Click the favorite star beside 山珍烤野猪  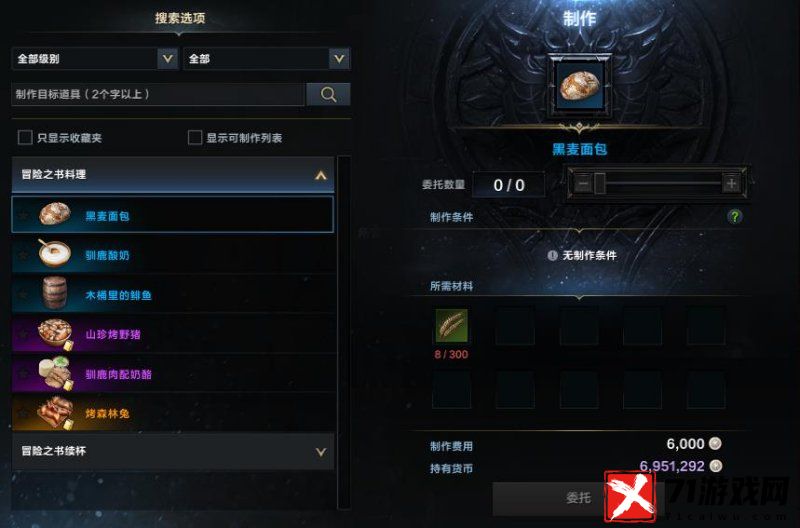tap(23, 335)
